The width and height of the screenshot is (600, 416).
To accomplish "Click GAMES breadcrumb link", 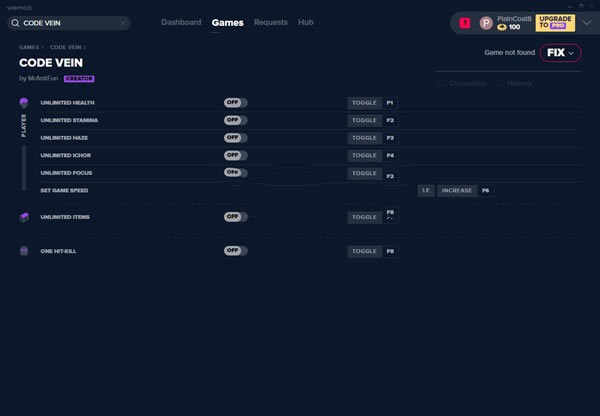I will (29, 47).
